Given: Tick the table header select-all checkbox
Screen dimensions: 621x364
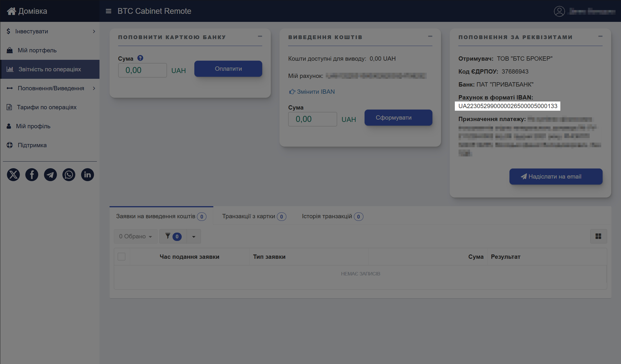Looking at the screenshot, I should pyautogui.click(x=122, y=256).
